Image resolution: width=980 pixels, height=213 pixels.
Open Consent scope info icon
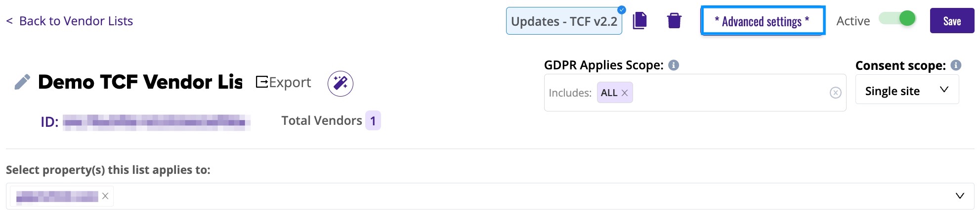956,65
